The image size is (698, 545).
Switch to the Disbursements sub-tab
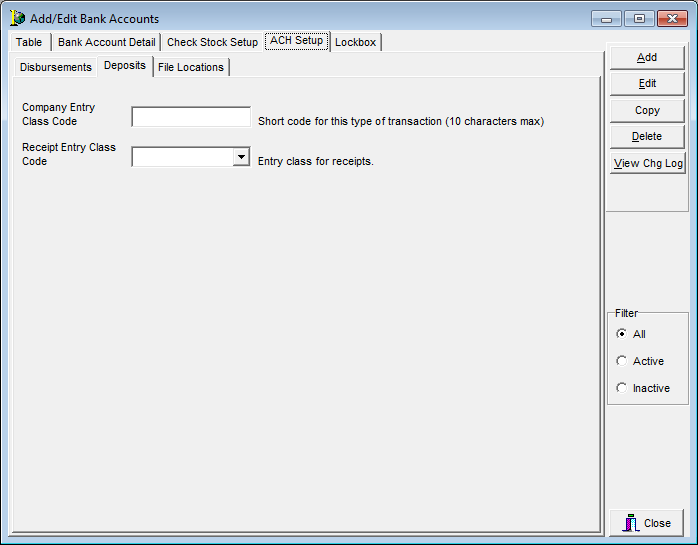click(56, 67)
